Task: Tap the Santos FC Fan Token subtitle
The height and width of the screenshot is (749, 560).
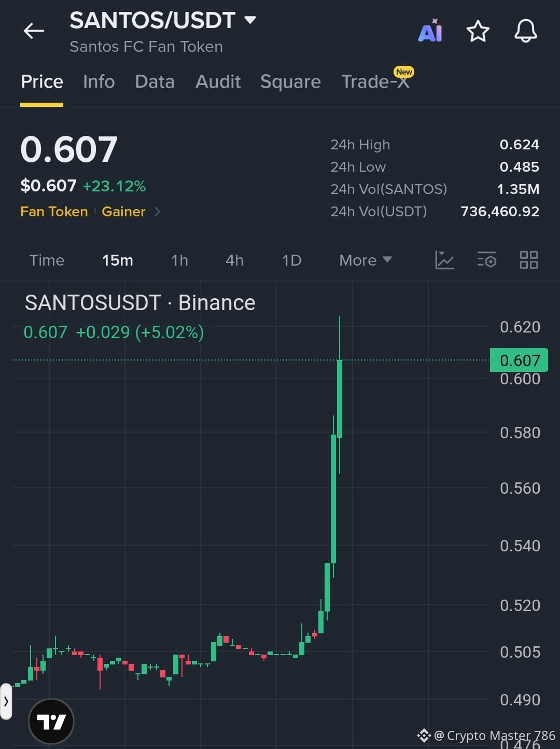Action: 146,47
